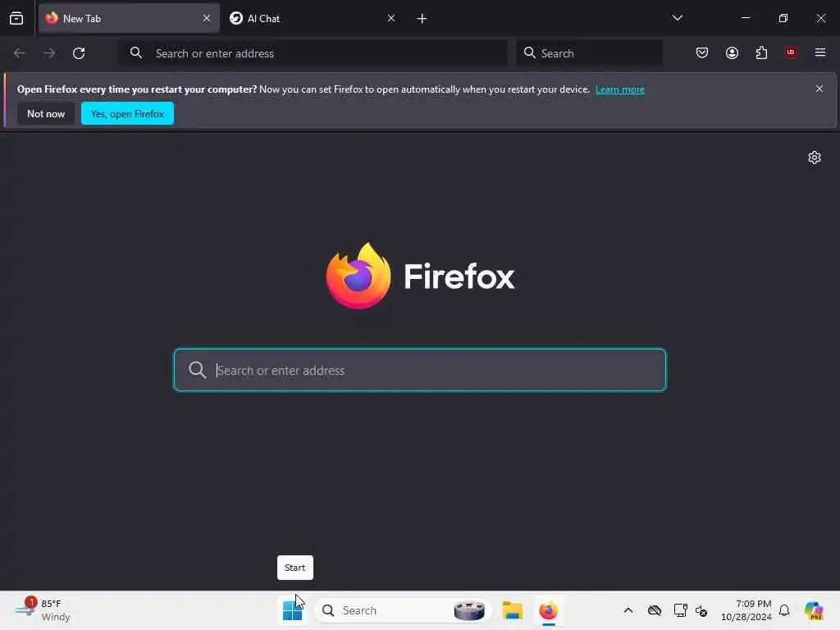
Task: Open the uBlock Origin extension icon
Action: coord(791,52)
